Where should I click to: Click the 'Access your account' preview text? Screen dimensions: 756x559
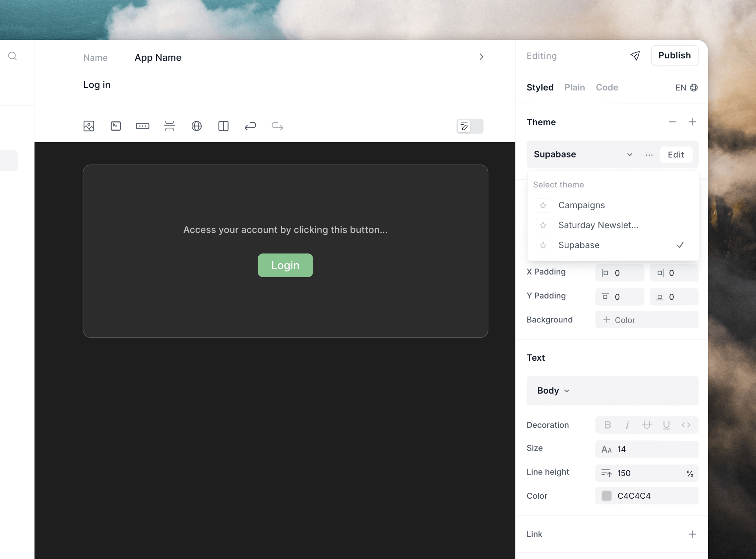[285, 230]
